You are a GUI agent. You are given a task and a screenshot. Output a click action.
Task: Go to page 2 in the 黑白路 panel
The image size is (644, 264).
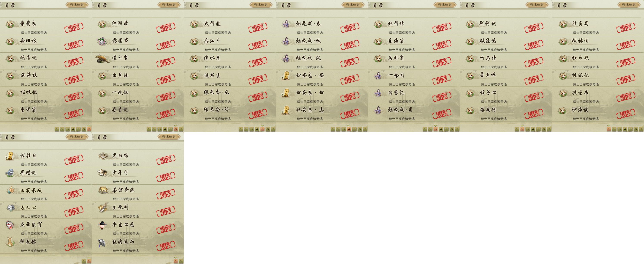pyautogui.click(x=181, y=261)
